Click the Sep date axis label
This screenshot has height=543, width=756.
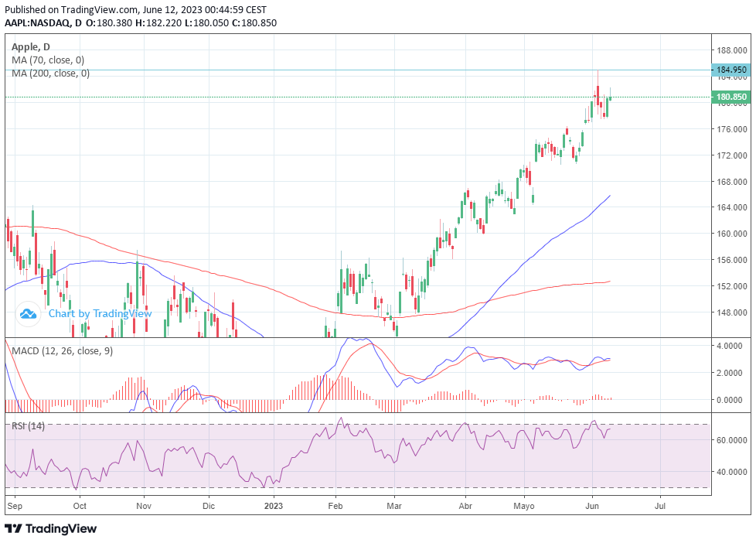(x=15, y=506)
